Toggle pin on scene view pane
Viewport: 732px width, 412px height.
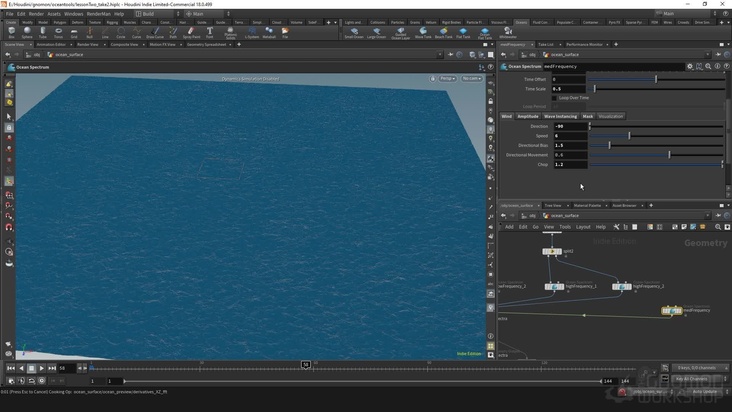pos(450,55)
